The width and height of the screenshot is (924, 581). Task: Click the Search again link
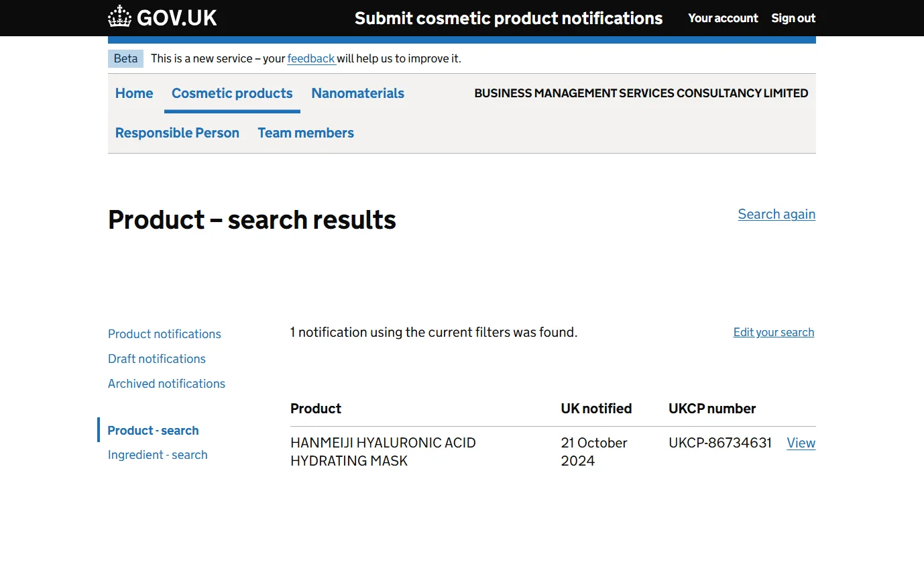(776, 214)
